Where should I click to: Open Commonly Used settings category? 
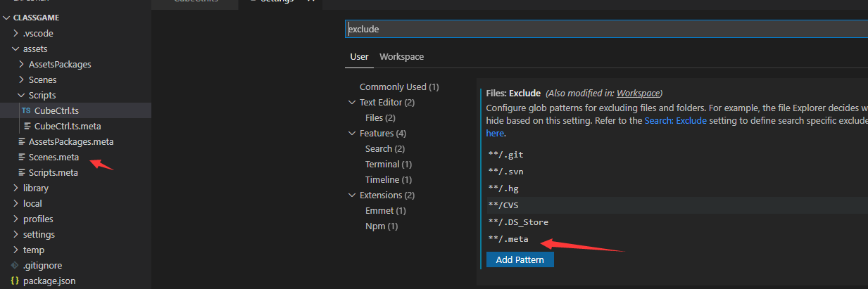tap(398, 86)
